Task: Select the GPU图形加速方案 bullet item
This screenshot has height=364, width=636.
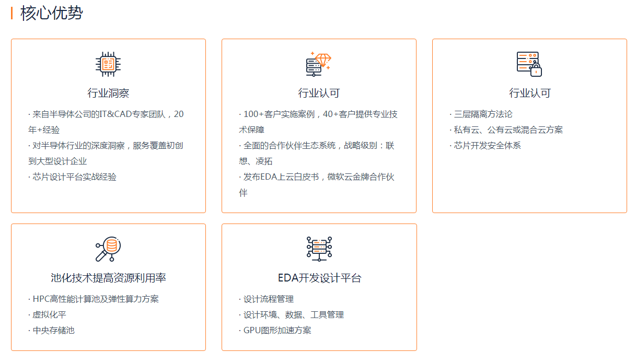Action: pos(277,331)
